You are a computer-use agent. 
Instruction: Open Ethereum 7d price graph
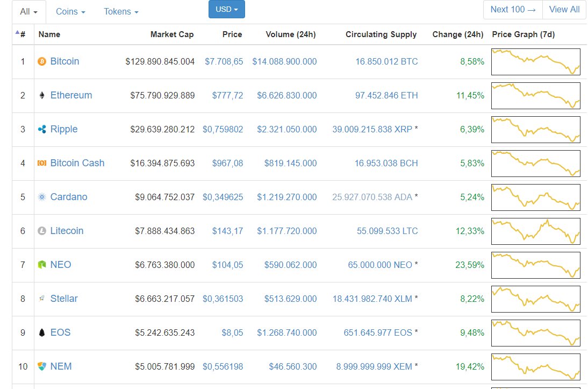[x=536, y=96]
